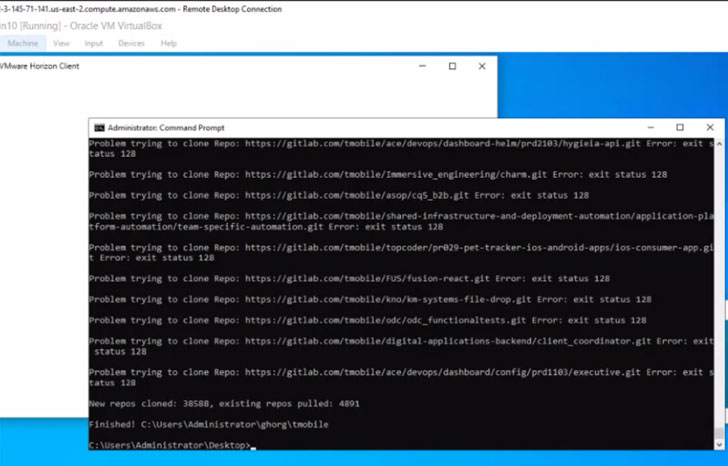Minimize the Administrator Command Prompt window
Image resolution: width=728 pixels, height=466 pixels.
point(650,128)
